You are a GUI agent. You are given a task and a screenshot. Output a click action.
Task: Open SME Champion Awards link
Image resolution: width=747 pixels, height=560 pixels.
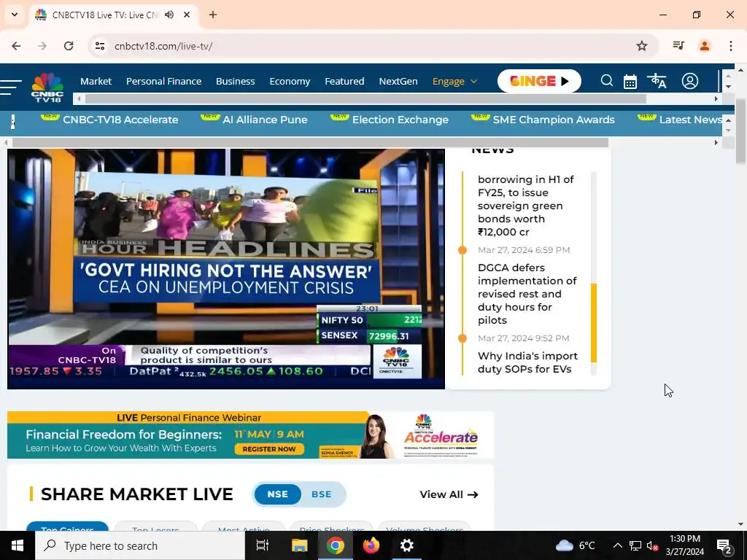[554, 120]
